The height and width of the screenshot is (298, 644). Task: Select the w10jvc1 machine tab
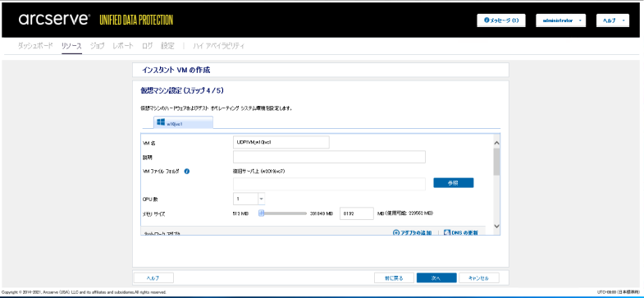pyautogui.click(x=183, y=122)
